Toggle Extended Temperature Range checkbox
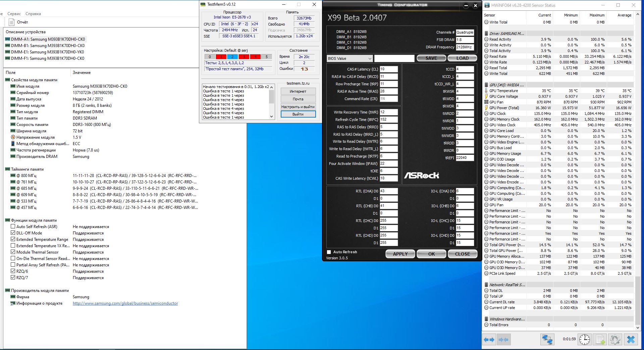644x350 pixels. (13, 239)
